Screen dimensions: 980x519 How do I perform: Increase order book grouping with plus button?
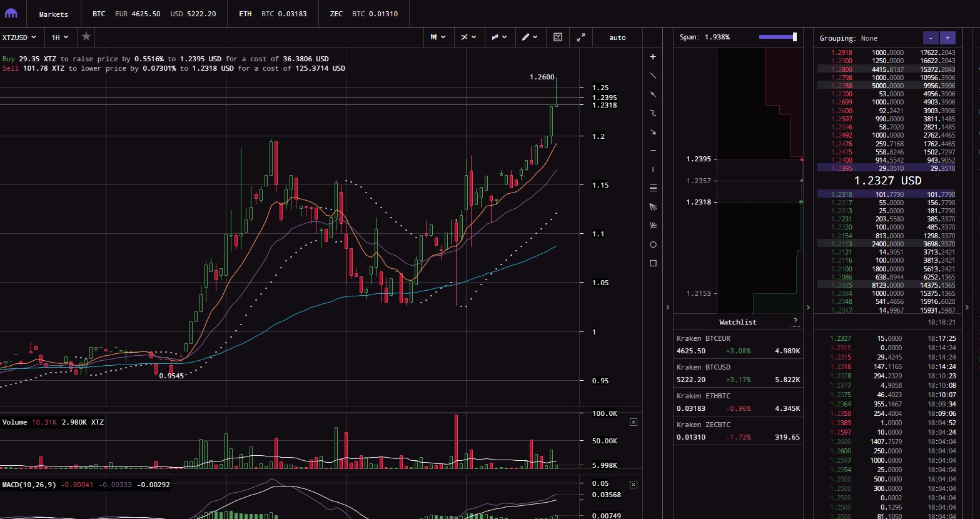[x=947, y=38]
